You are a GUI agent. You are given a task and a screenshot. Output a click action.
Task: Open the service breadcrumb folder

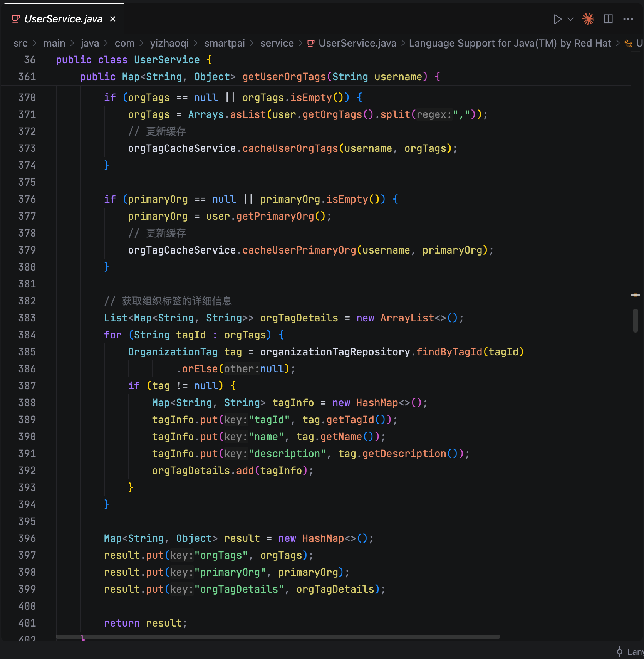pos(277,43)
